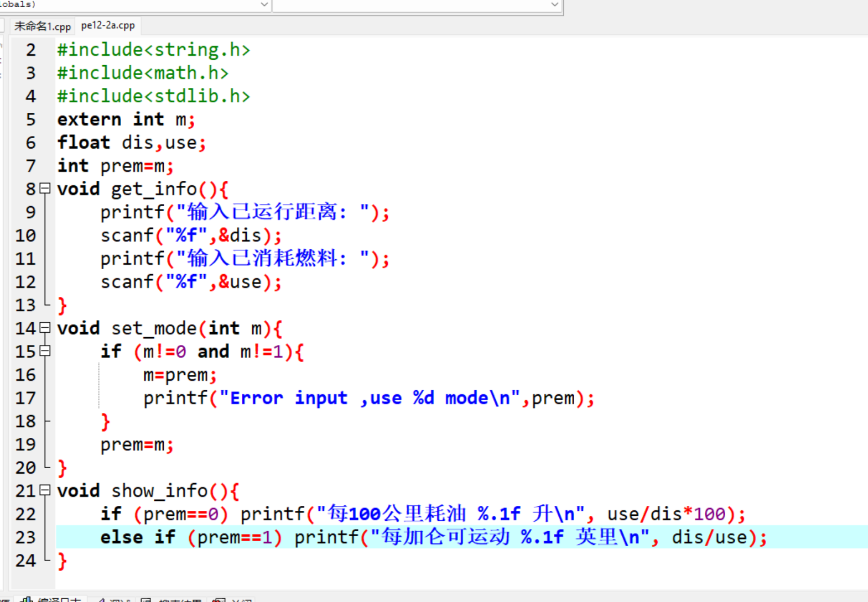The width and height of the screenshot is (868, 602).
Task: Click the 'and' keyword on line 15
Action: coord(214,352)
